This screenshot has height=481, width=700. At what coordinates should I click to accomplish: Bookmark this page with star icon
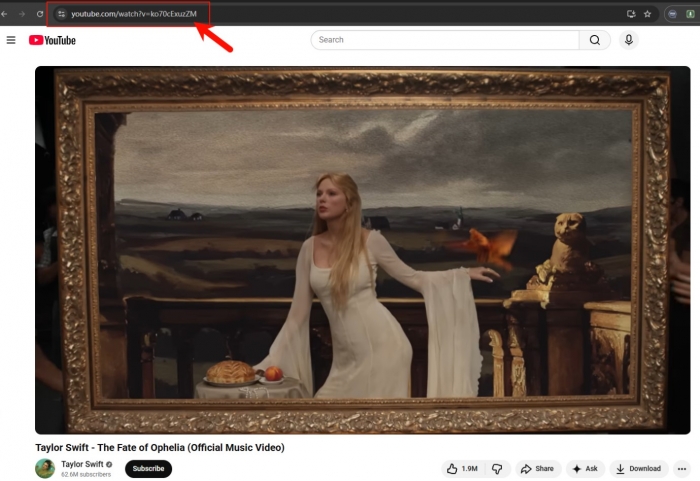click(648, 14)
